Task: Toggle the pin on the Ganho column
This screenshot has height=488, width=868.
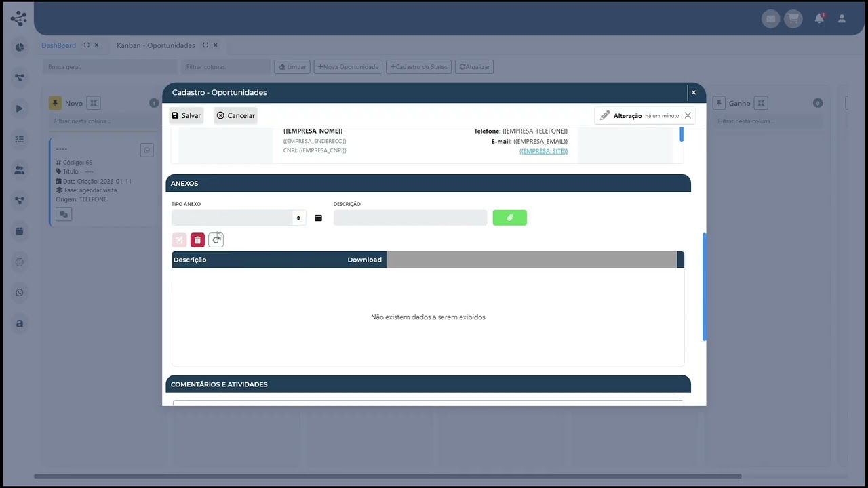Action: 719,103
